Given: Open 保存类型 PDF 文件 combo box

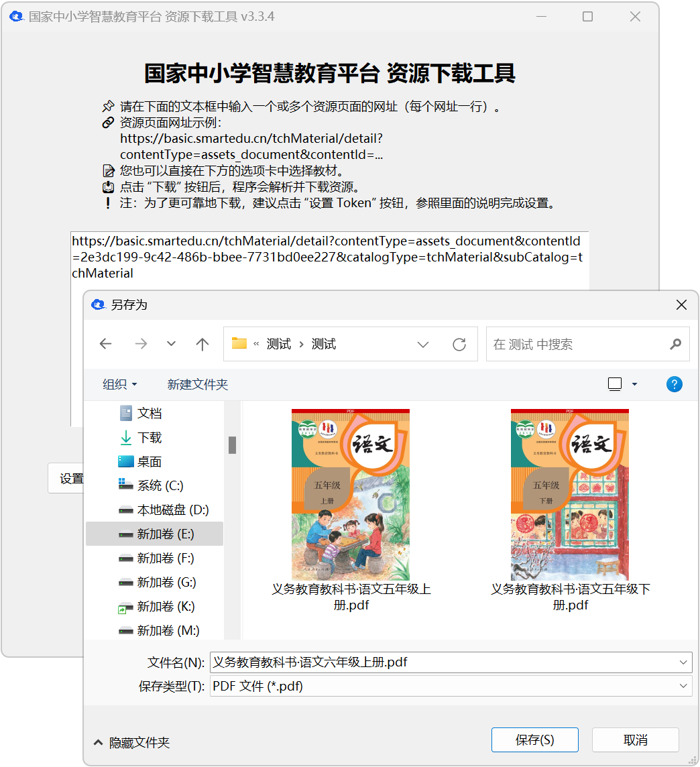Looking at the screenshot, I should (451, 686).
